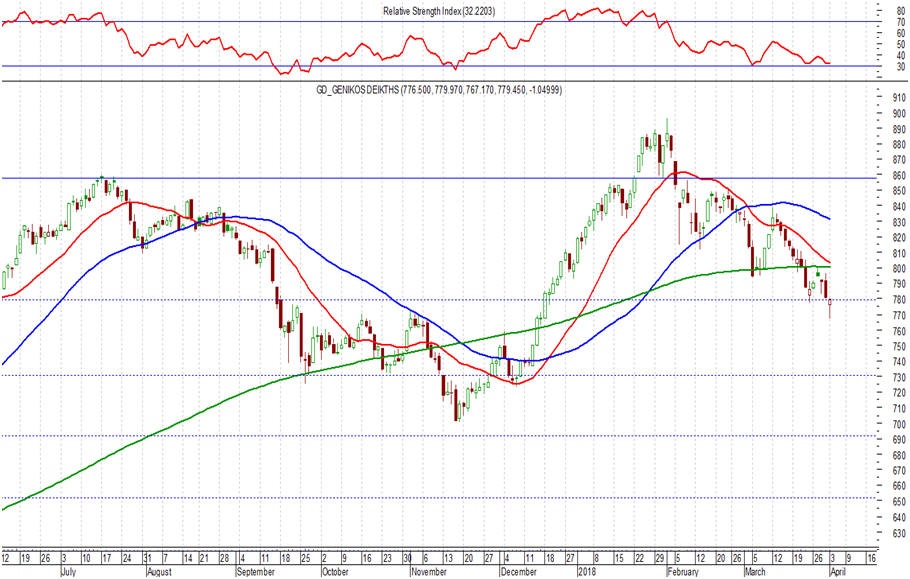Screen dimensions: 910x579
Task: Click the 900 price axis label
Action: click(x=900, y=113)
